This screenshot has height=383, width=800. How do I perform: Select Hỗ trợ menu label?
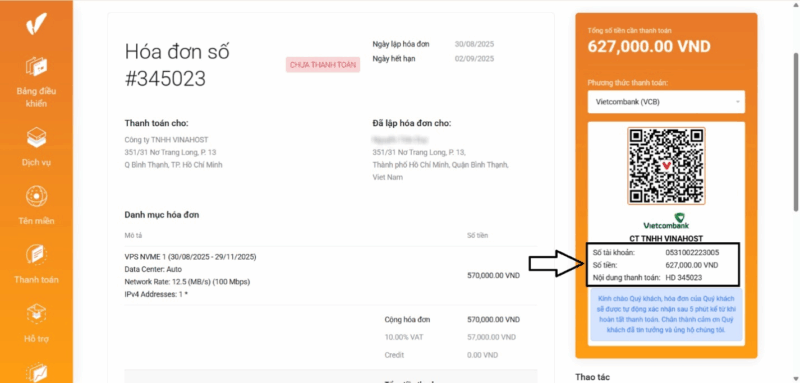[x=36, y=339]
